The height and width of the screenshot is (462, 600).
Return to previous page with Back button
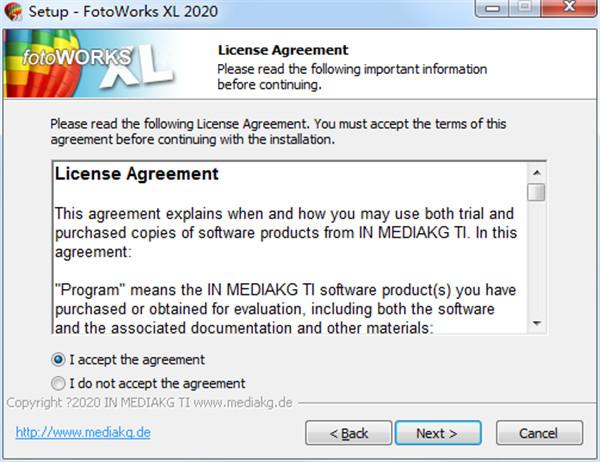point(349,433)
